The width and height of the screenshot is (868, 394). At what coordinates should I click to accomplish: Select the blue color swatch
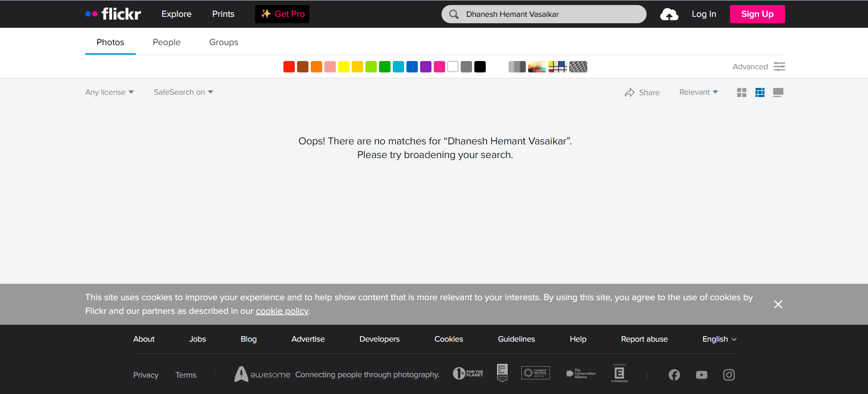(412, 67)
